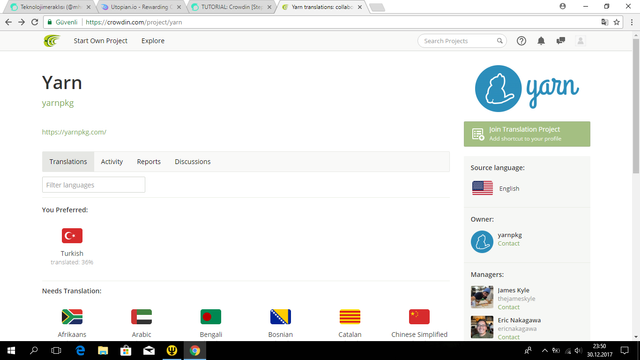Open Task View on the taskbar
This screenshot has width=640, height=360.
pyautogui.click(x=56, y=351)
